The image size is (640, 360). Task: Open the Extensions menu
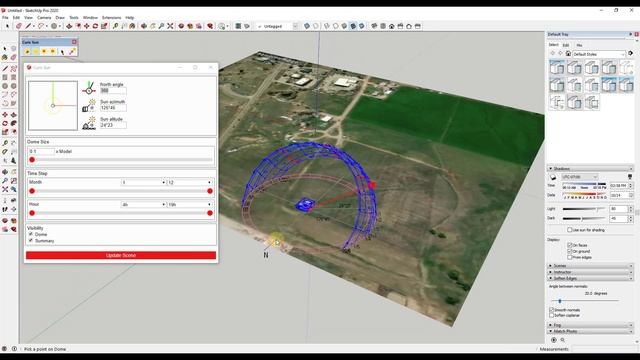point(111,18)
